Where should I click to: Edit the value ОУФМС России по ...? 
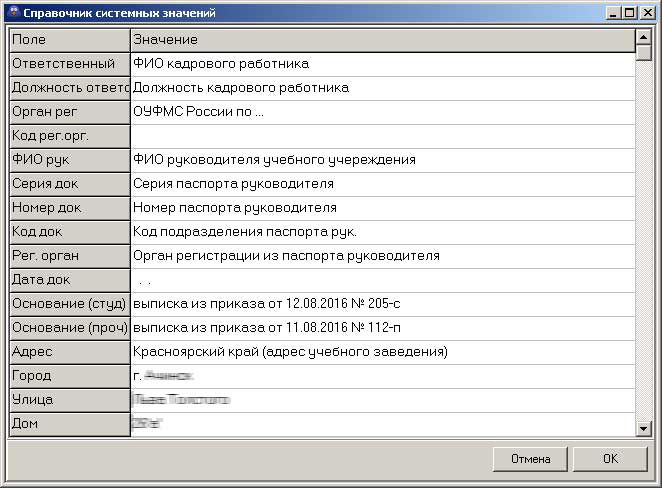pos(383,112)
